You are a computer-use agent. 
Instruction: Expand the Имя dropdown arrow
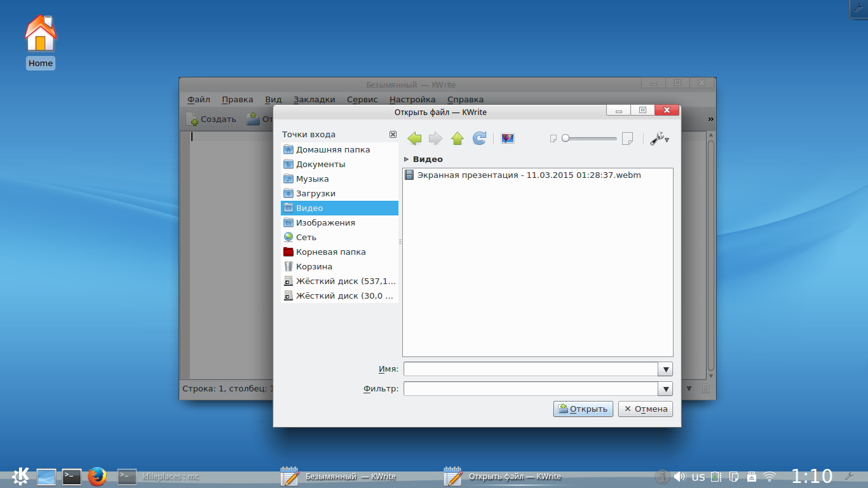665,369
